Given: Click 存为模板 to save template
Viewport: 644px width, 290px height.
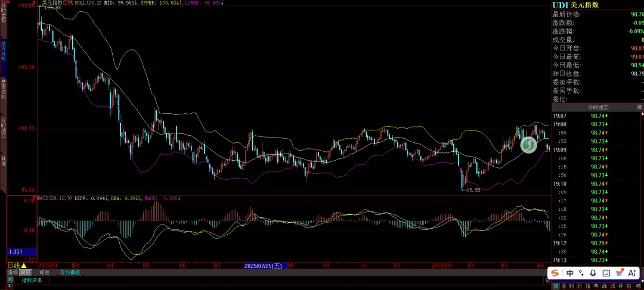Looking at the screenshot, I should point(70,272).
